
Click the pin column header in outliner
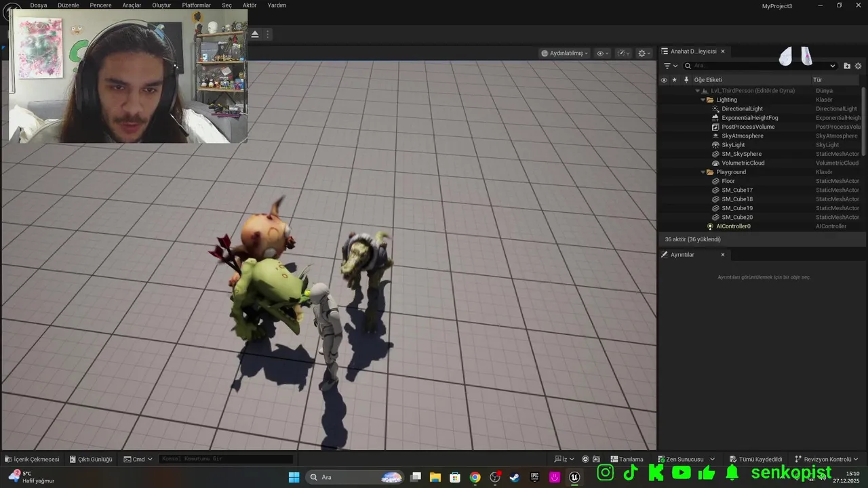[686, 80]
